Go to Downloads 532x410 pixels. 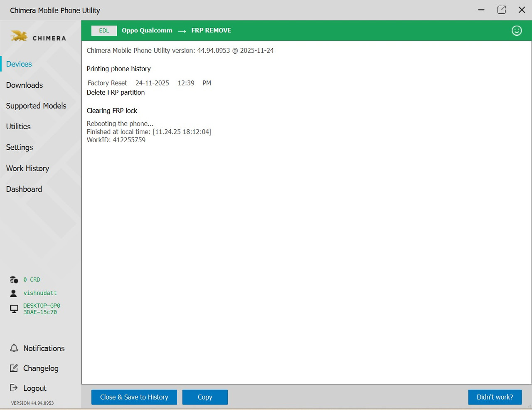[25, 85]
